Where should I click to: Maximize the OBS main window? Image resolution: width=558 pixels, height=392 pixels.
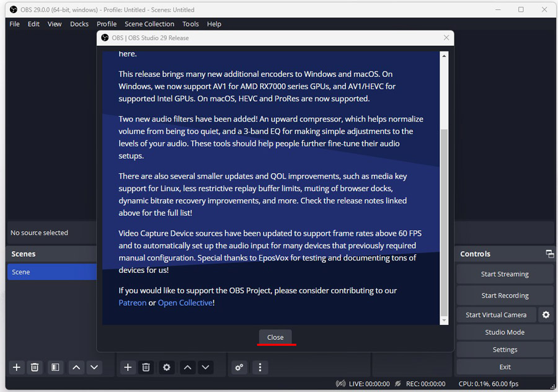tap(521, 9)
